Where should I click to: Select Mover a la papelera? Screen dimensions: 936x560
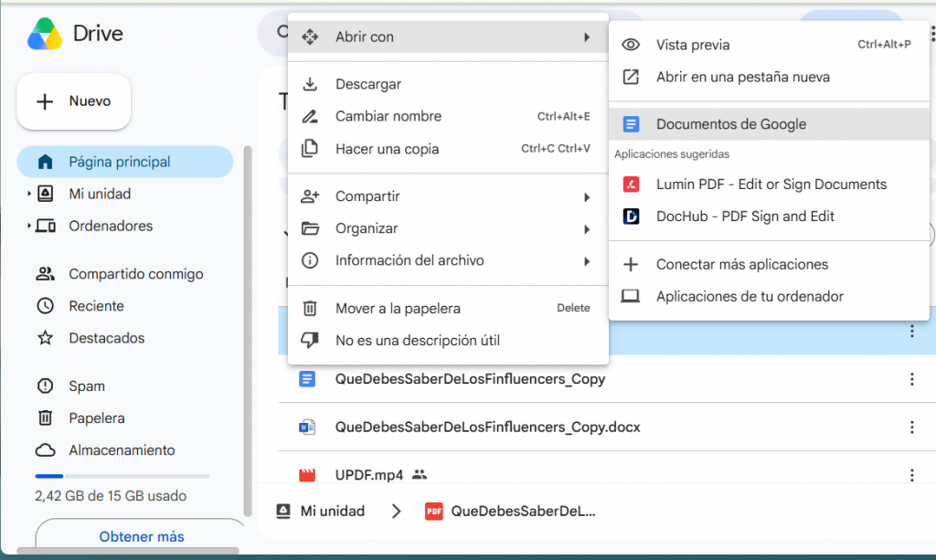pos(448,309)
